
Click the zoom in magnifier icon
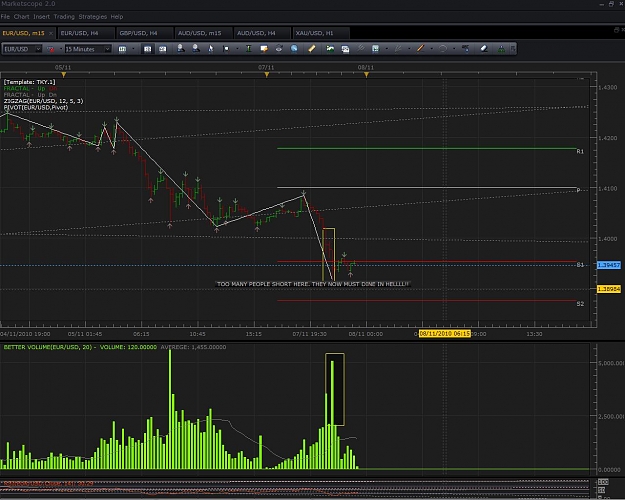click(181, 49)
